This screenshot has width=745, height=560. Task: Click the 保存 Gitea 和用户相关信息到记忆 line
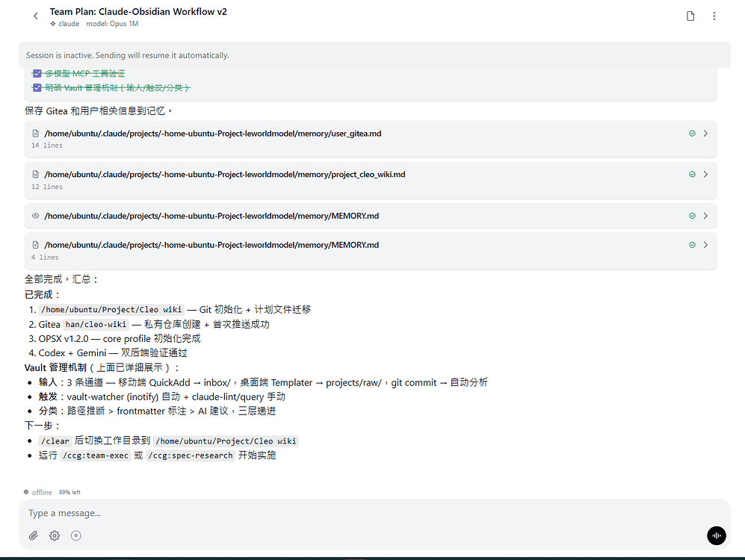pos(98,111)
